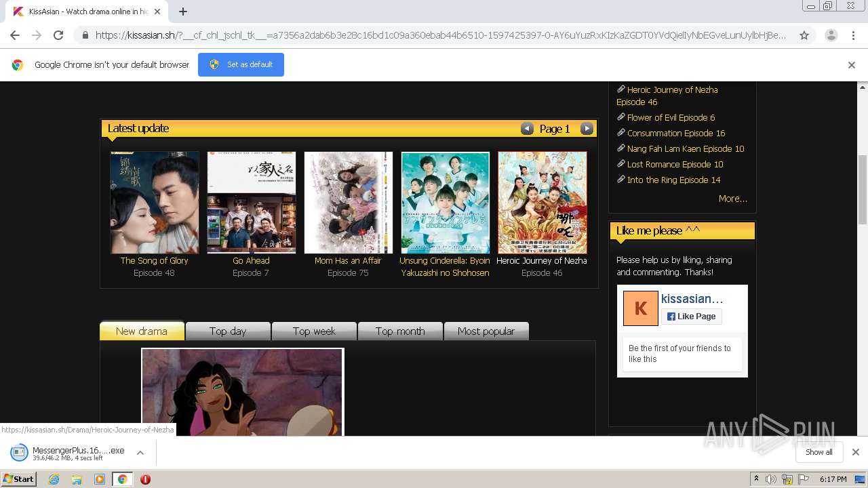Open Unsung Cinderella drama link
The height and width of the screenshot is (488, 868).
[x=445, y=266]
